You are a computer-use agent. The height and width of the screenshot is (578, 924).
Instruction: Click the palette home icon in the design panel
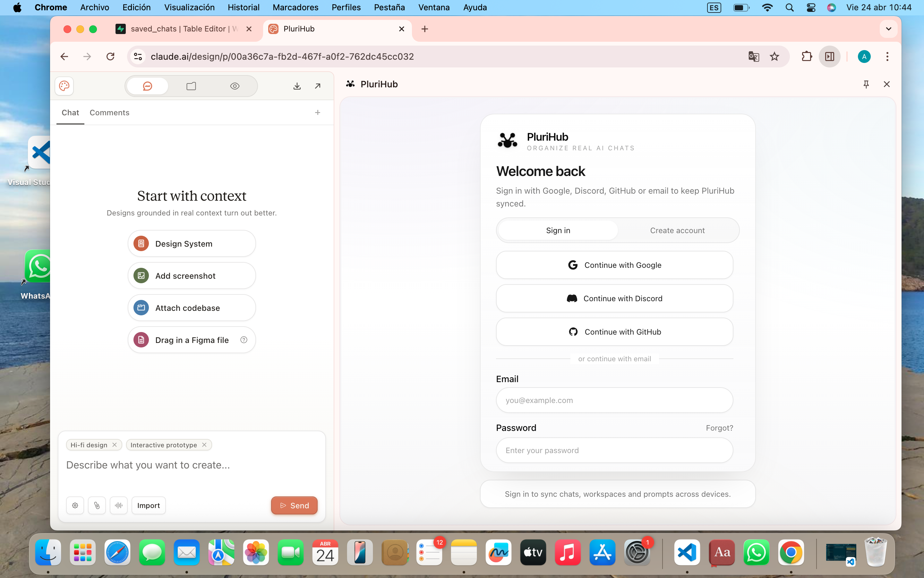64,86
